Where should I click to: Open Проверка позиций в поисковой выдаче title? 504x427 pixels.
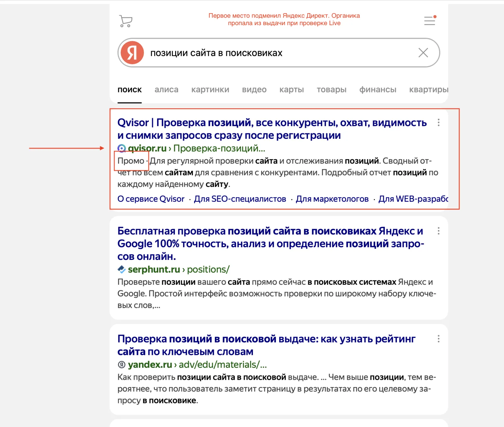click(266, 345)
